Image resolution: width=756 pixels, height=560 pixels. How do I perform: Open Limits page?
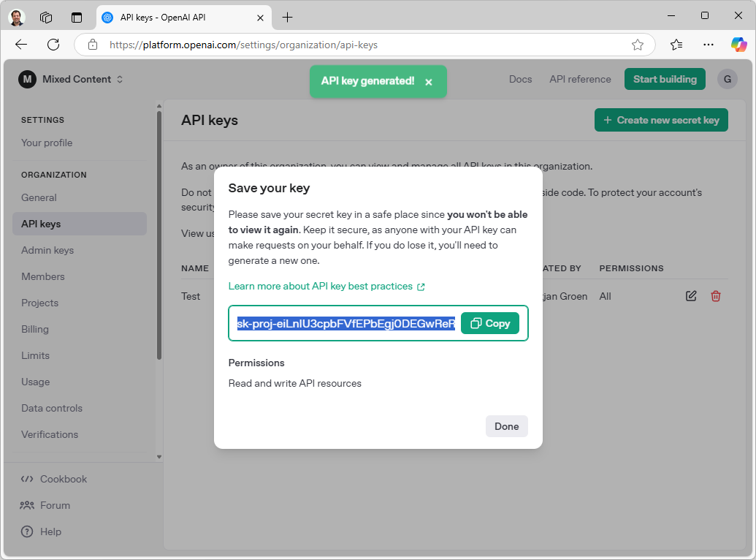[35, 355]
